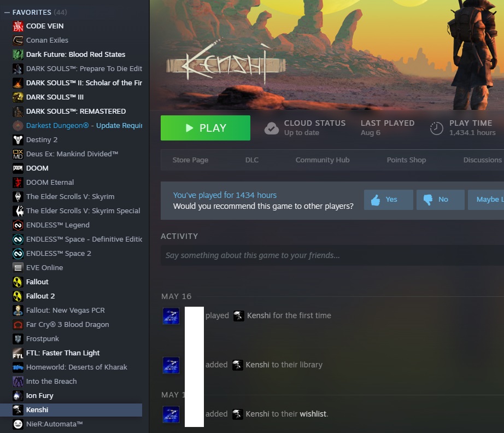Select Conan Exiles in the library
Viewport: 504px width, 433px height.
point(71,40)
